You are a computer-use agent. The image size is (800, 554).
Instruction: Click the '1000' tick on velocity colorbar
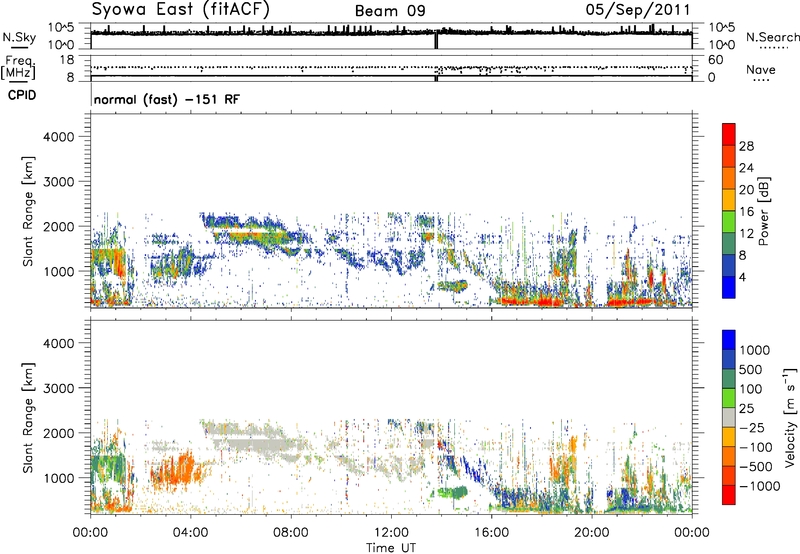coord(754,350)
